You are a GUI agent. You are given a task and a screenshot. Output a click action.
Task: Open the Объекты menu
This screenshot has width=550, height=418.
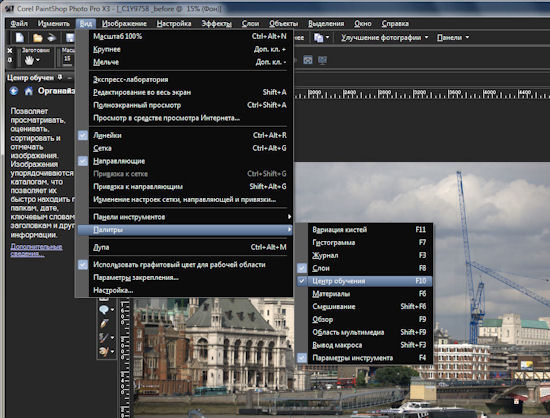pos(283,23)
